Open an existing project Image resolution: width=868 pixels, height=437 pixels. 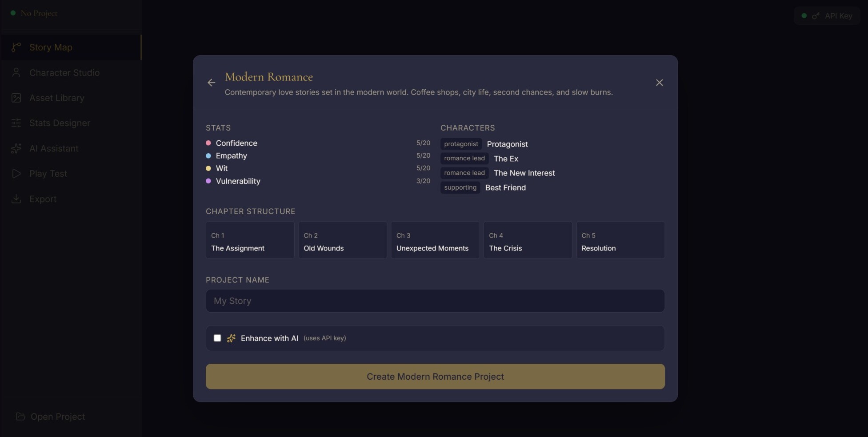coord(50,417)
